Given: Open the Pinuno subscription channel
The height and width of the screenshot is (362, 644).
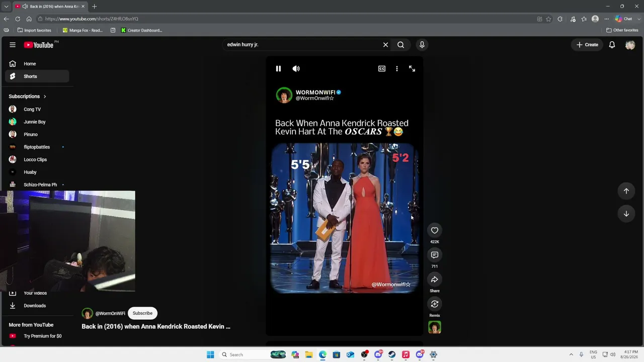Looking at the screenshot, I should [x=37, y=134].
